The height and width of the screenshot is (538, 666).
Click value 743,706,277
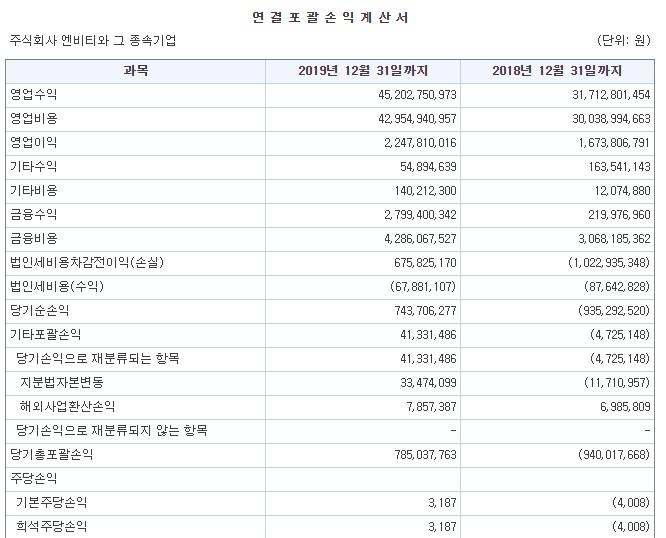(x=425, y=310)
